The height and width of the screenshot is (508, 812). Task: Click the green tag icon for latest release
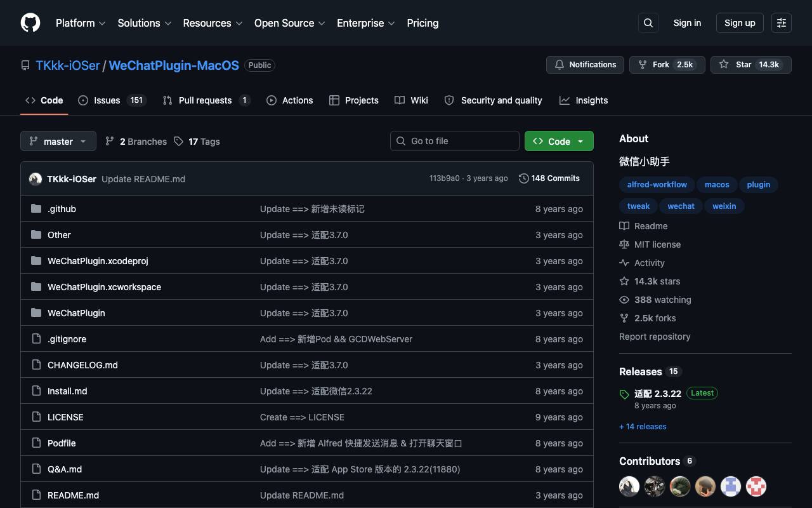click(x=624, y=394)
